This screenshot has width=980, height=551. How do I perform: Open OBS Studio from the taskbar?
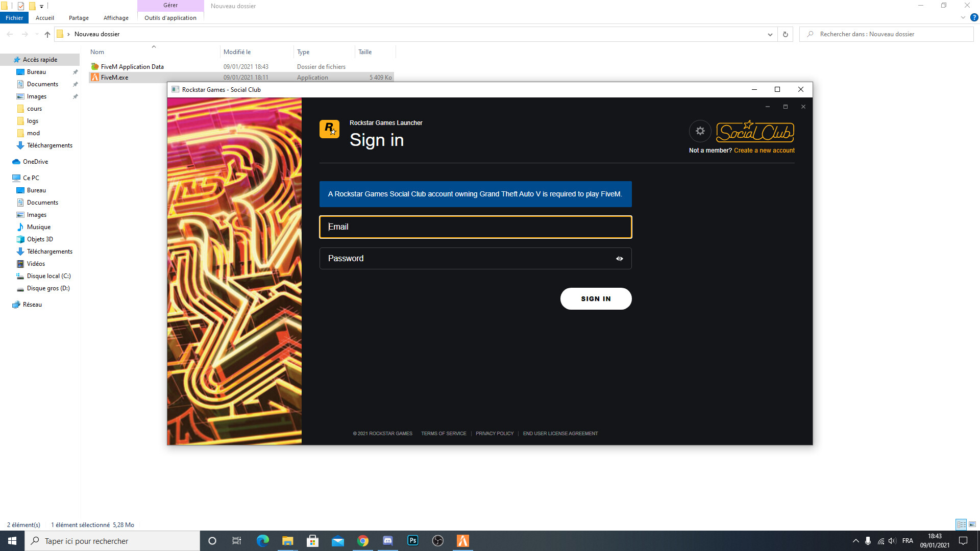[x=437, y=541]
